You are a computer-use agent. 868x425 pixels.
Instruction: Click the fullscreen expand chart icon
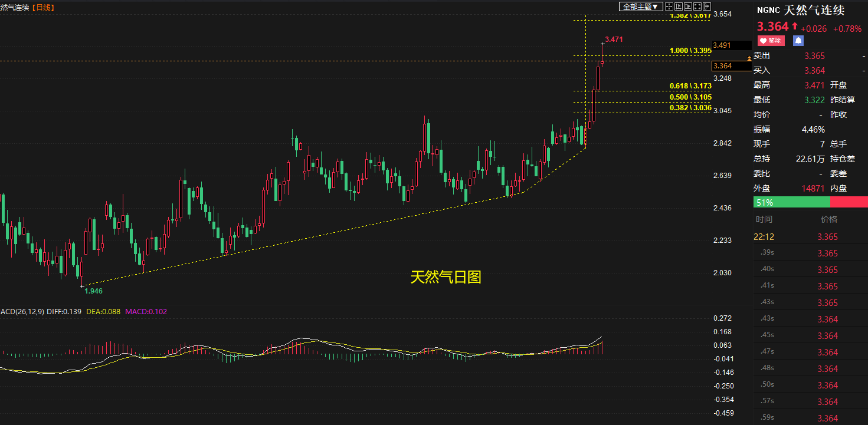(x=697, y=7)
